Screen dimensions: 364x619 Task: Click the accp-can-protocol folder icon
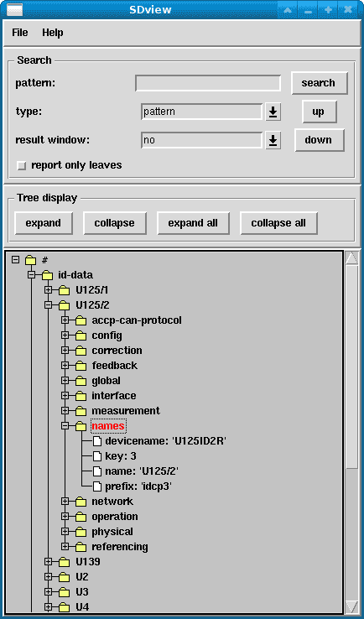[81, 320]
